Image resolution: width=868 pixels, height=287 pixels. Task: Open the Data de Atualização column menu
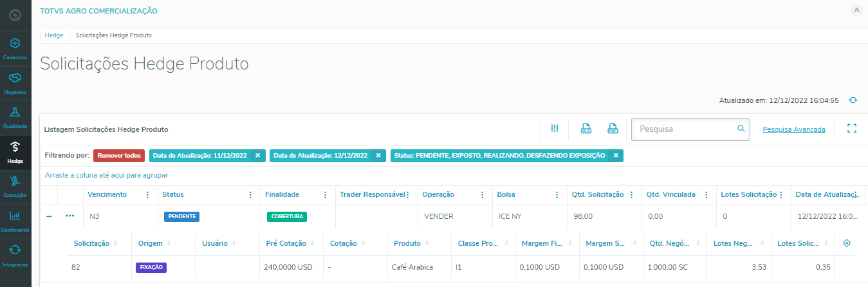coord(857,195)
